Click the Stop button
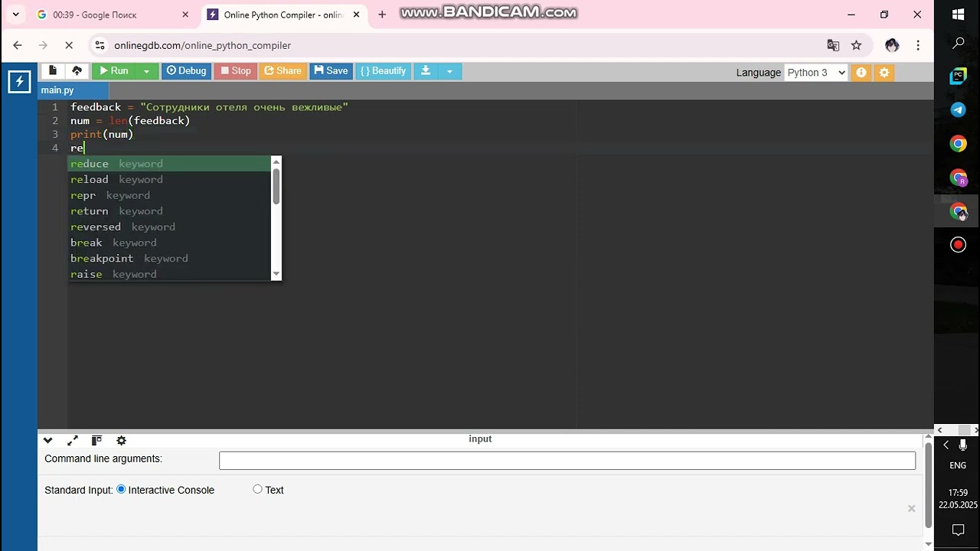Screen dimensions: 980x551 [236, 71]
